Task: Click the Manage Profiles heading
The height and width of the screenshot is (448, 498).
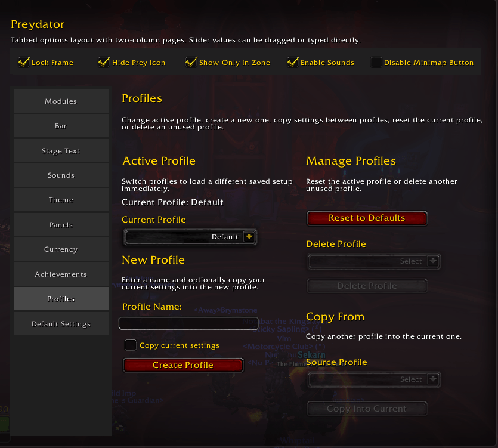Action: click(x=351, y=161)
